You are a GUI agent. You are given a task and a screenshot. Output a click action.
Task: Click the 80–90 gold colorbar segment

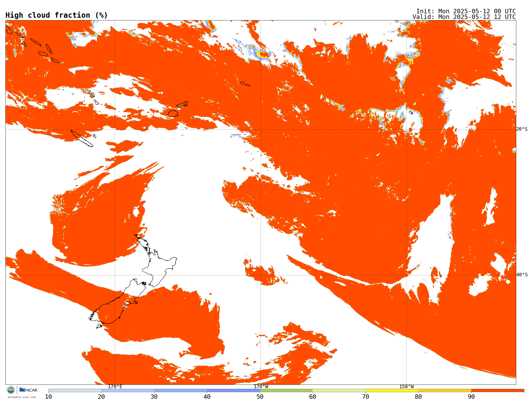pos(445,391)
